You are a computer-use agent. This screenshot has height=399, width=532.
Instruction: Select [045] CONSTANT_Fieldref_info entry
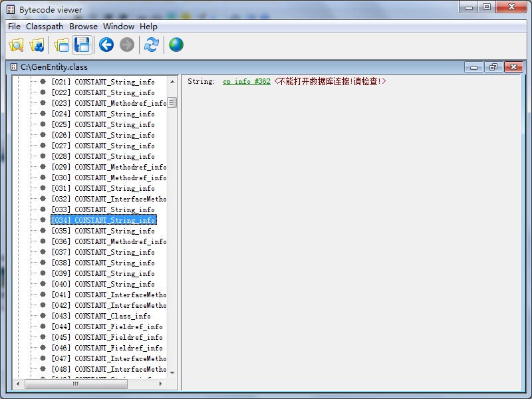click(x=107, y=337)
